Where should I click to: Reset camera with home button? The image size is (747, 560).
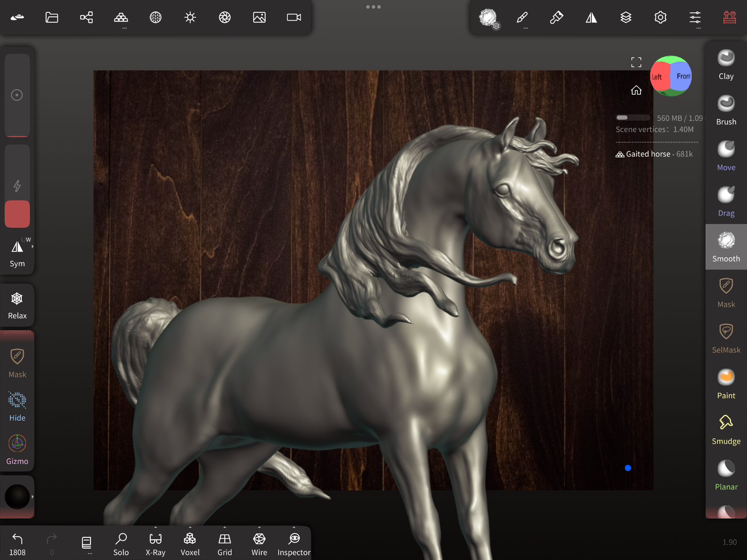(x=636, y=90)
